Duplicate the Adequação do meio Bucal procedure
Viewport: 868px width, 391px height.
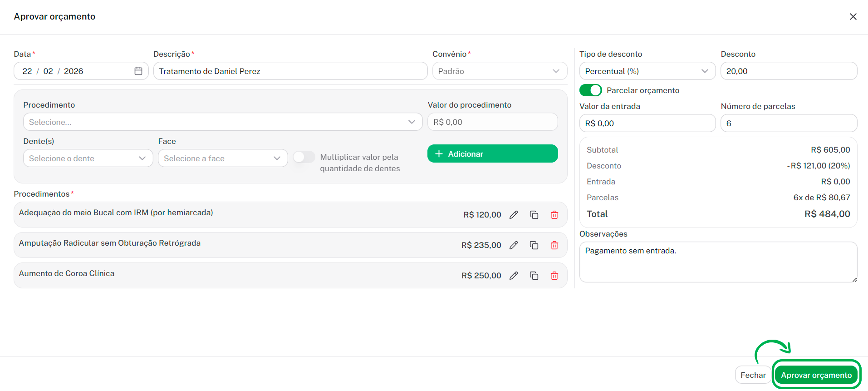(534, 215)
